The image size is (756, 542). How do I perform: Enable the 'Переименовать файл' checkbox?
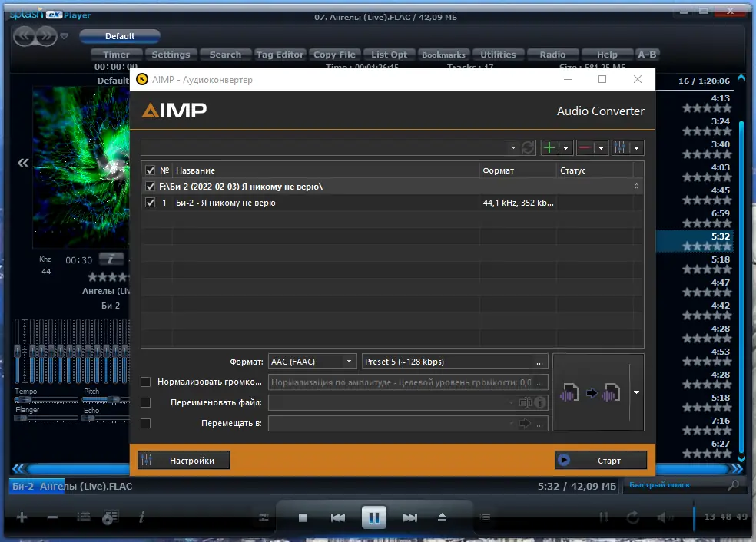pyautogui.click(x=146, y=403)
